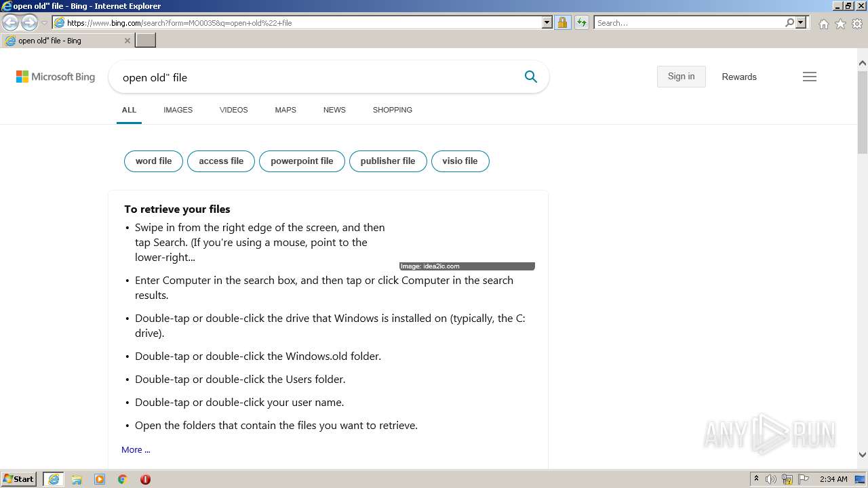868x488 pixels.
Task: Click the page scrollbar down arrow
Action: [862, 455]
